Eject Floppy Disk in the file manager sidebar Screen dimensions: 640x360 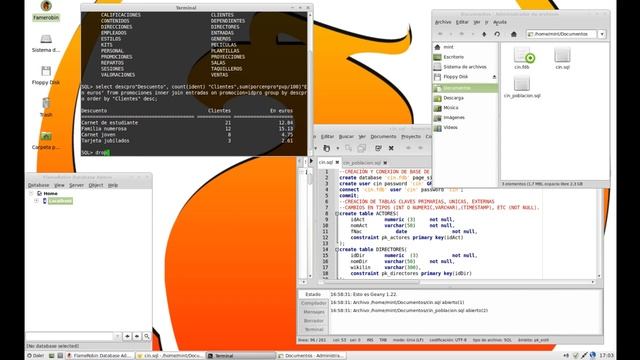pos(494,77)
